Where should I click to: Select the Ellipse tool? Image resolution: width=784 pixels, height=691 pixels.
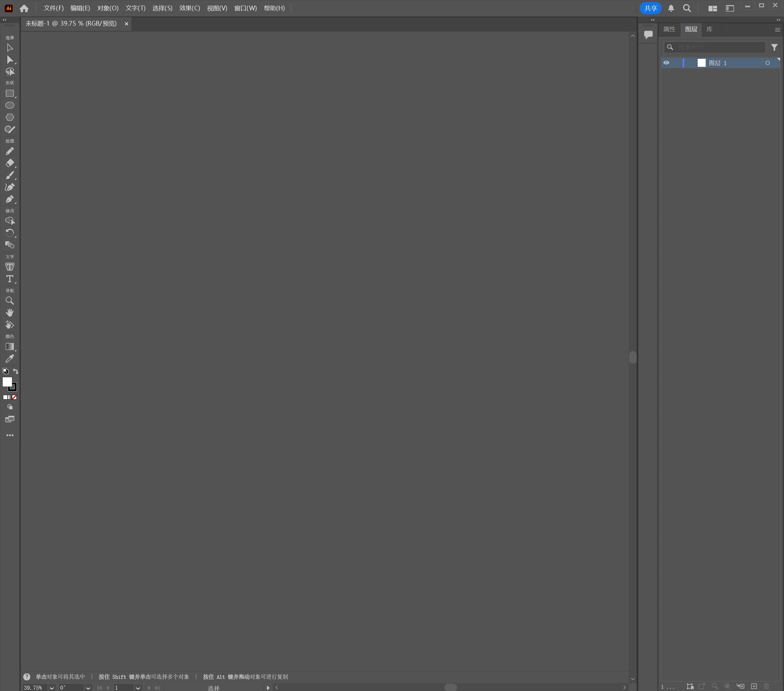coord(10,105)
